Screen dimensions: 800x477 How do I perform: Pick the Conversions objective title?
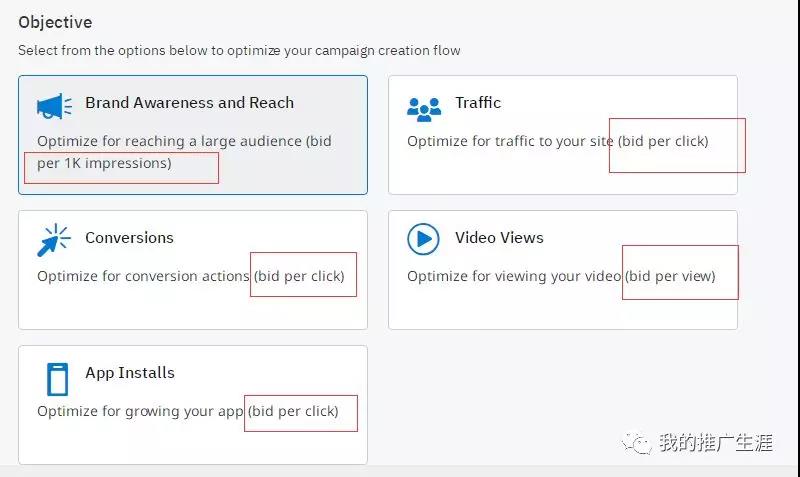129,238
